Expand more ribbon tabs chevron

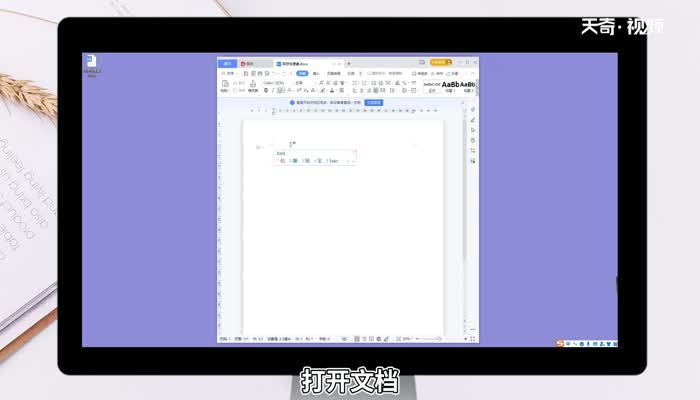(361, 73)
